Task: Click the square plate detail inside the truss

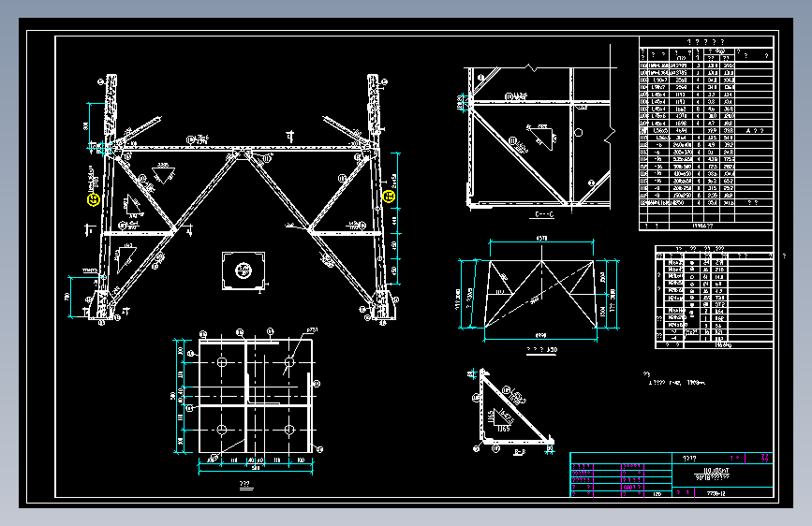Action: [x=244, y=270]
